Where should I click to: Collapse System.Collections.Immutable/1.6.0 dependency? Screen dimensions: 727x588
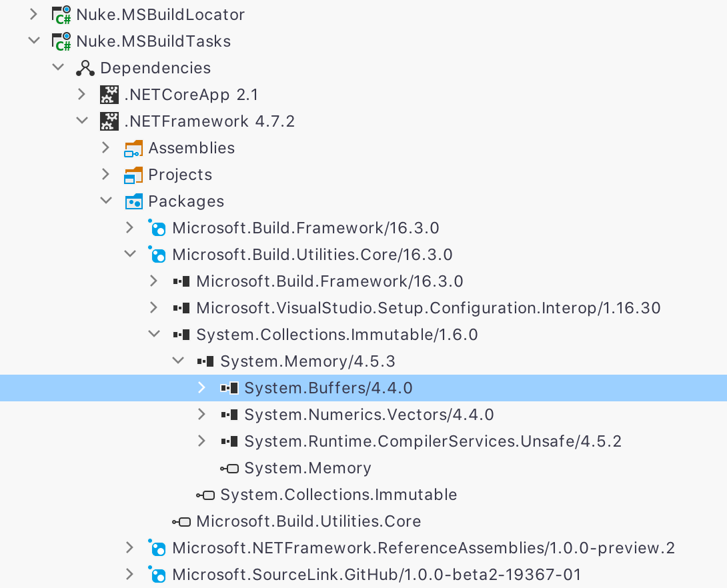click(154, 334)
